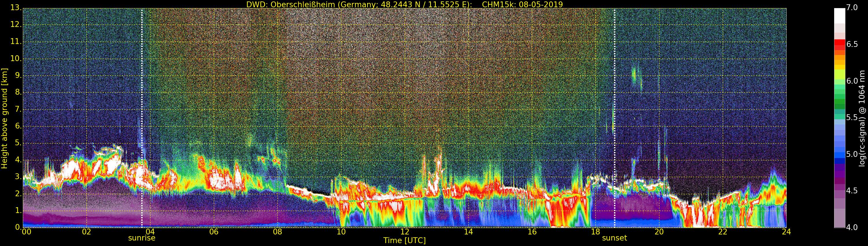Select the 'sunset' label below the axis

[614, 238]
